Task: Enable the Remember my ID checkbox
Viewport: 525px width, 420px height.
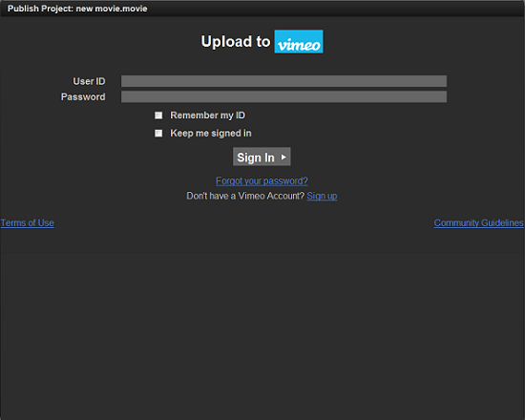Action: pos(158,115)
